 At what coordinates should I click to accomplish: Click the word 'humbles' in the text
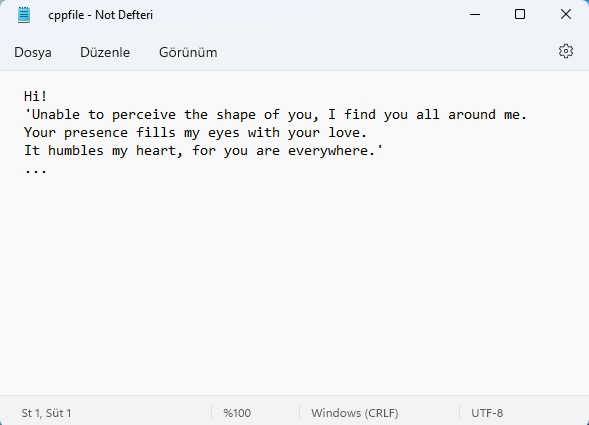tap(76, 151)
